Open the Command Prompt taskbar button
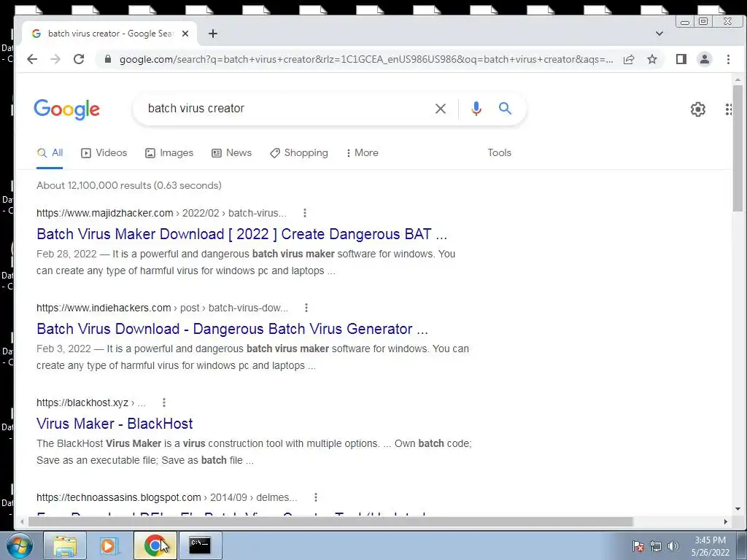This screenshot has height=560, width=747. pos(200,545)
